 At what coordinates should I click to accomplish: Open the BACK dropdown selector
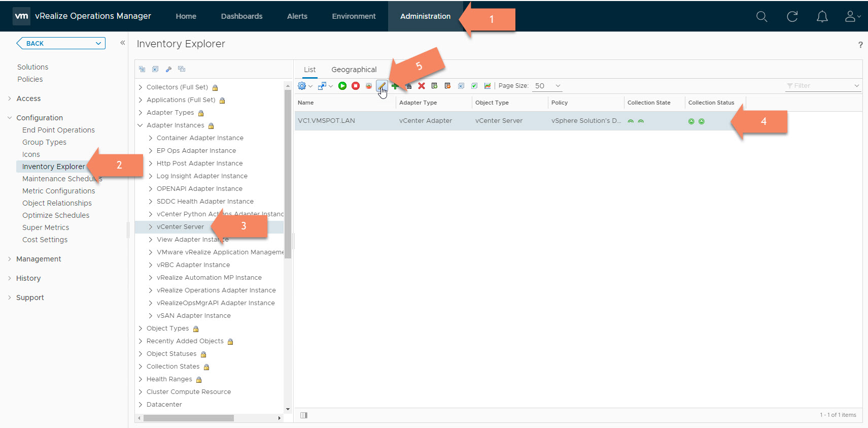(61, 43)
